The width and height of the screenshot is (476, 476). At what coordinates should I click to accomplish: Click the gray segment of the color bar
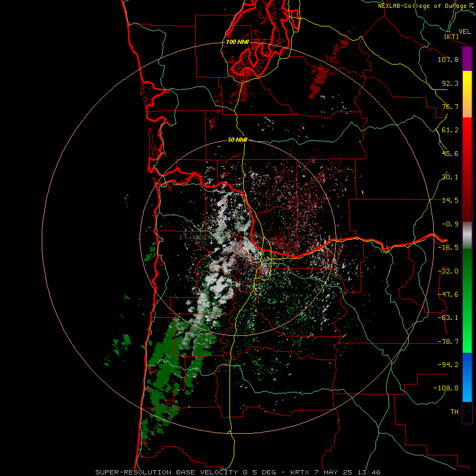467,235
